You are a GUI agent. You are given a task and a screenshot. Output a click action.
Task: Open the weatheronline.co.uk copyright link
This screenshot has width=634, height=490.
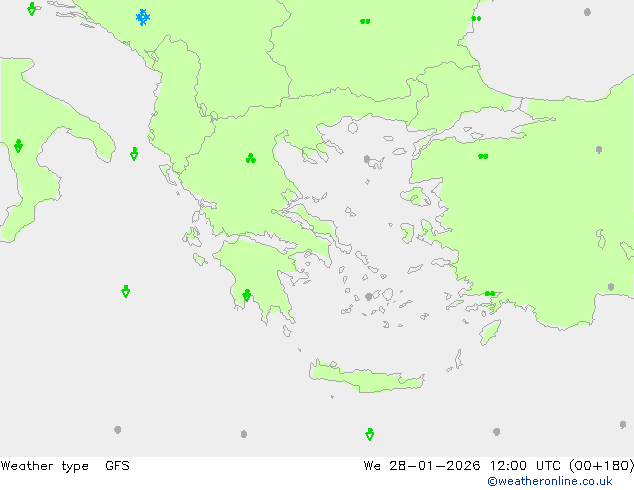(550, 481)
